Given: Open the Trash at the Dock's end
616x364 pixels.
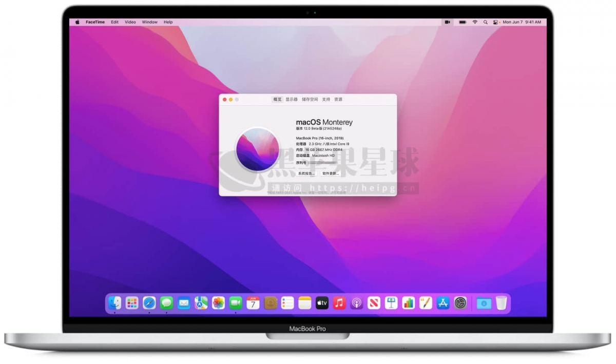Looking at the screenshot, I should (x=502, y=303).
